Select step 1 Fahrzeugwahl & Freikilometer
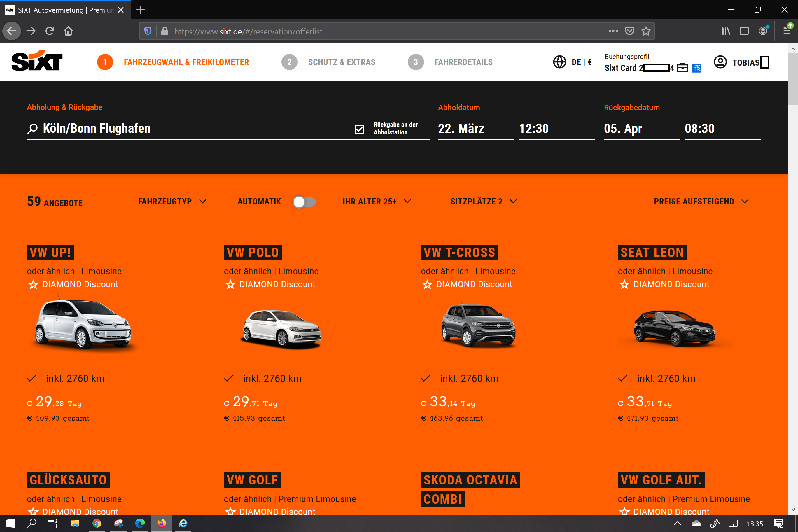The image size is (798, 532). tap(173, 62)
